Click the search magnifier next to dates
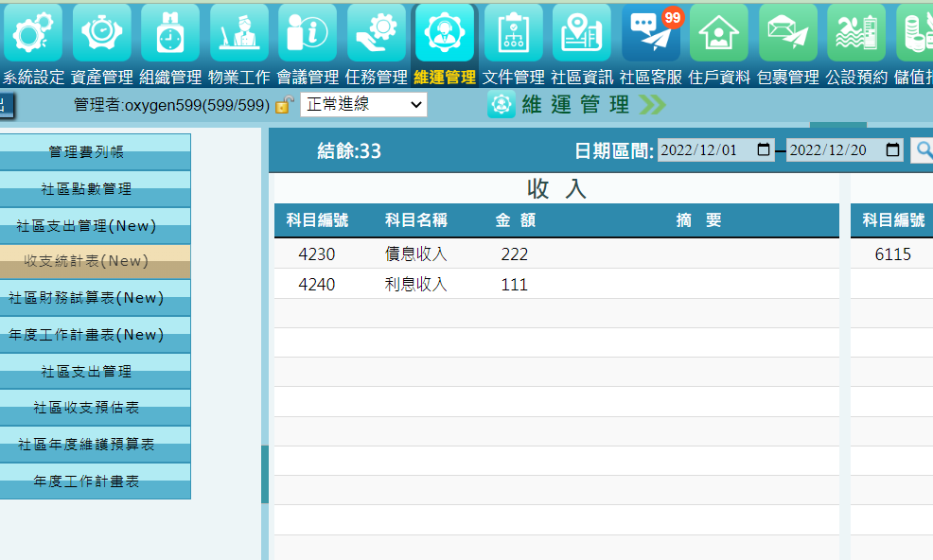 coord(921,150)
